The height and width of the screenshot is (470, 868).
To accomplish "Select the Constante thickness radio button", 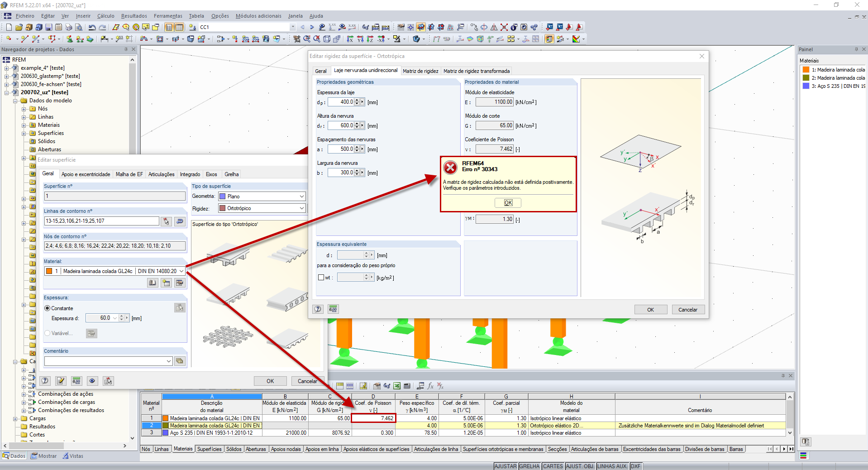I will tap(48, 308).
